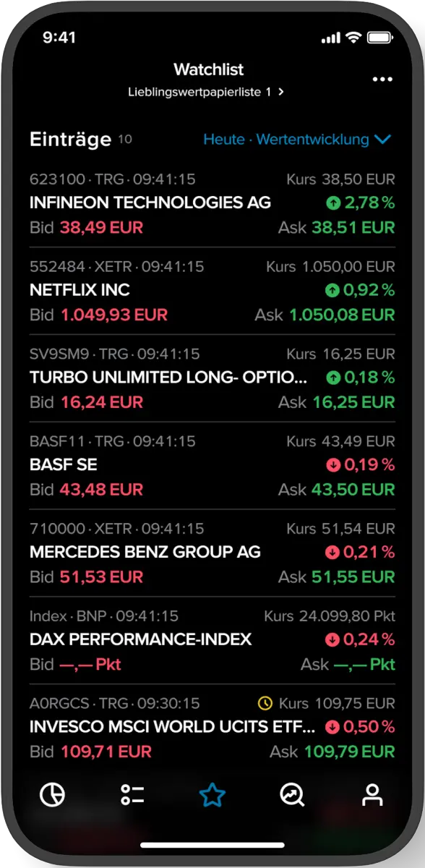
Task: Tap the green up arrow beside 2,78 %
Action: (332, 203)
